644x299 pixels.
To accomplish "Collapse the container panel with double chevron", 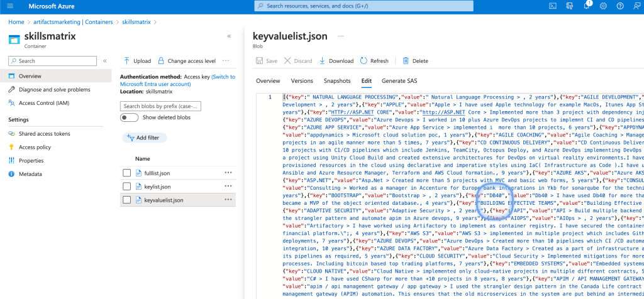I will point(229,36).
